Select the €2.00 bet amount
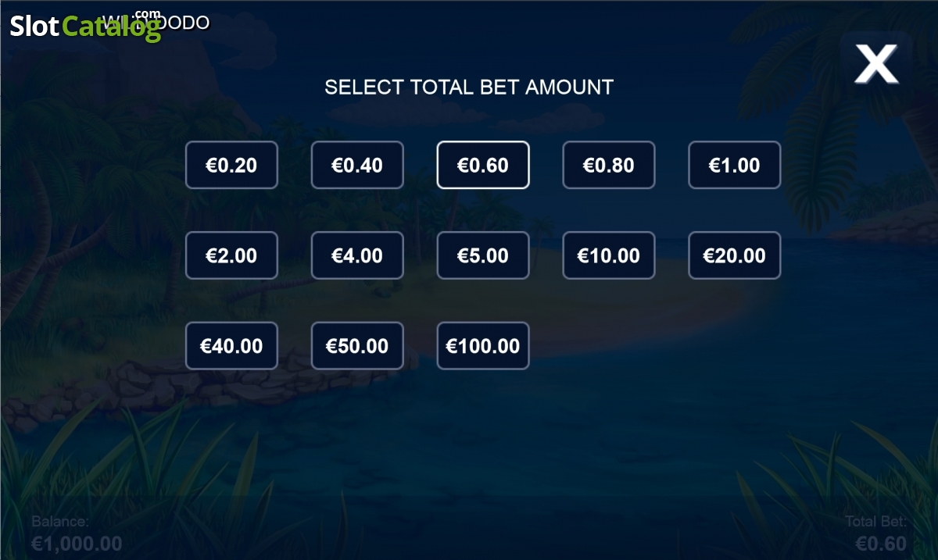Image resolution: width=938 pixels, height=560 pixels. (231, 255)
